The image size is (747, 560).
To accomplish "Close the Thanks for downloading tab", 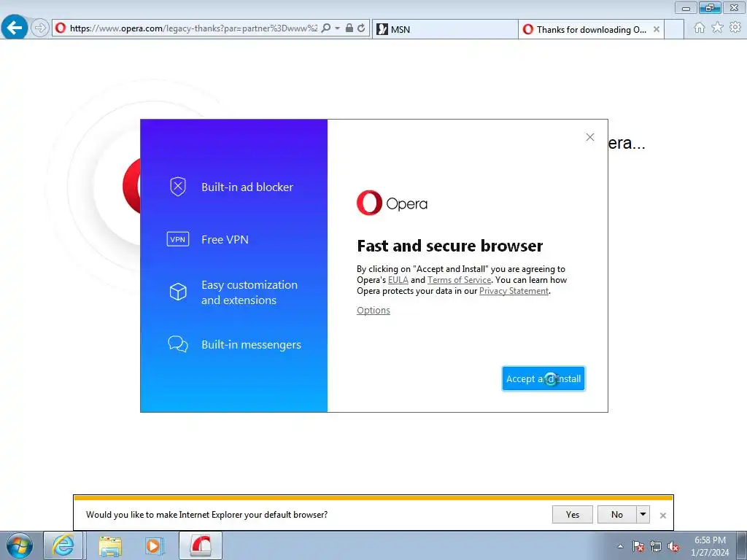I will coord(657,29).
